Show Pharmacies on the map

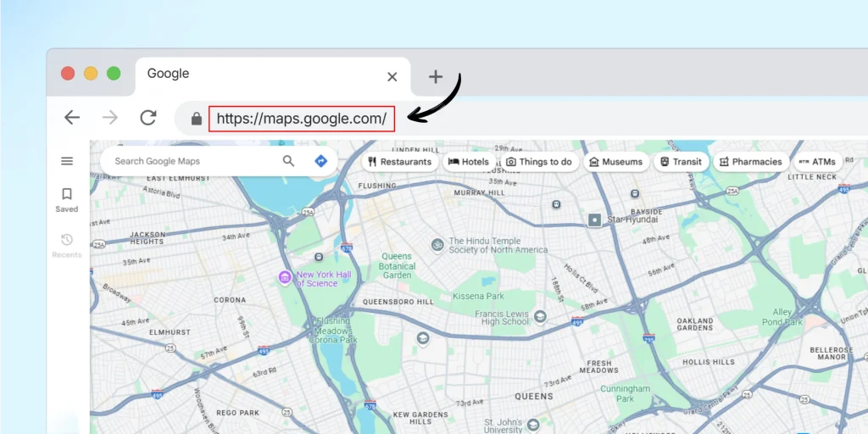pyautogui.click(x=750, y=162)
